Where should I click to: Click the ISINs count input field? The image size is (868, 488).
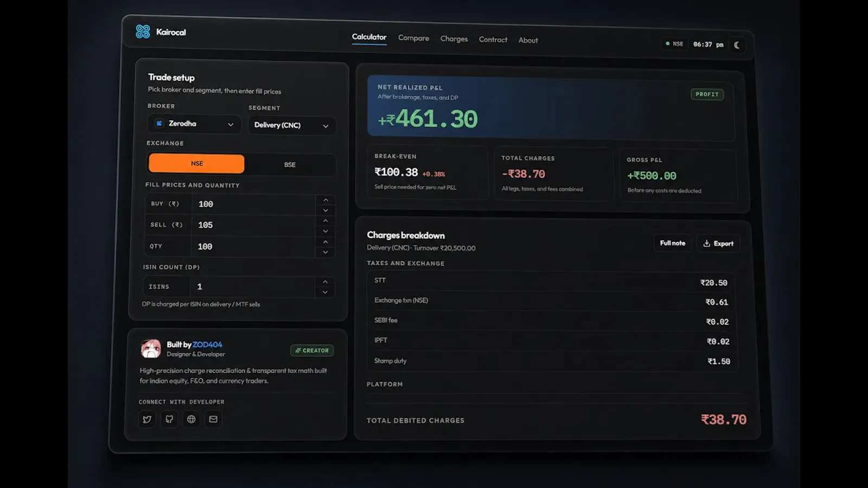click(252, 287)
